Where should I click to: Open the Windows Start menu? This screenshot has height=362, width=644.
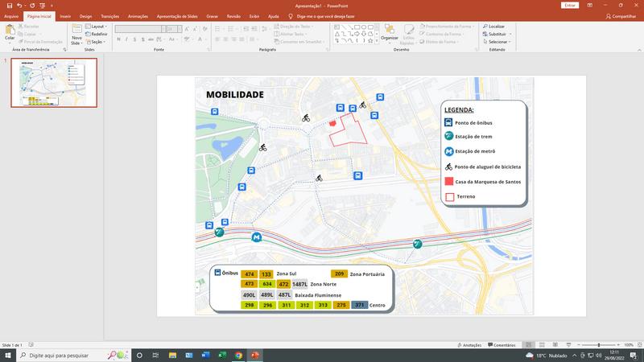[8, 356]
